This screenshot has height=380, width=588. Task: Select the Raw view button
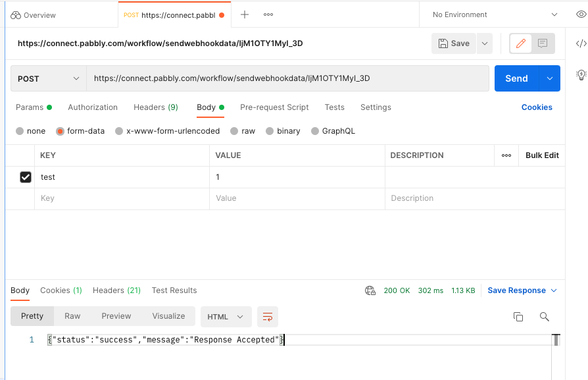[72, 316]
